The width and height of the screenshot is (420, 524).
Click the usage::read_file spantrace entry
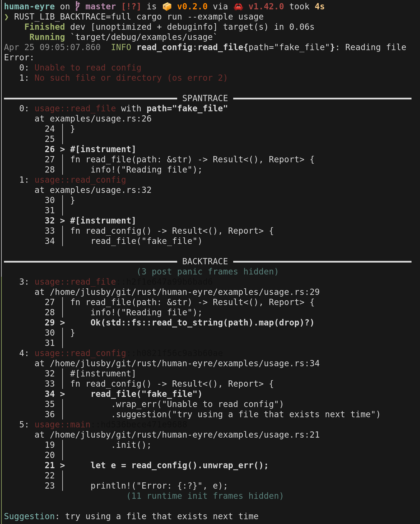click(x=75, y=108)
